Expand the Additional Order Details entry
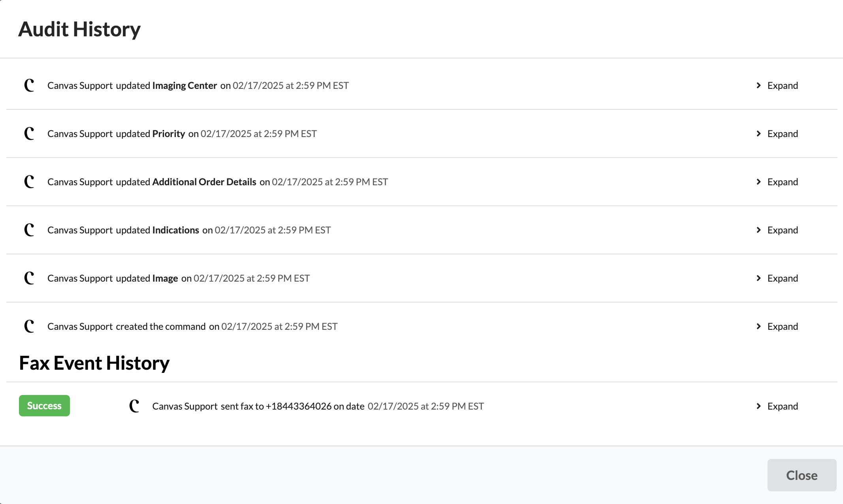The width and height of the screenshot is (843, 504). click(x=777, y=182)
